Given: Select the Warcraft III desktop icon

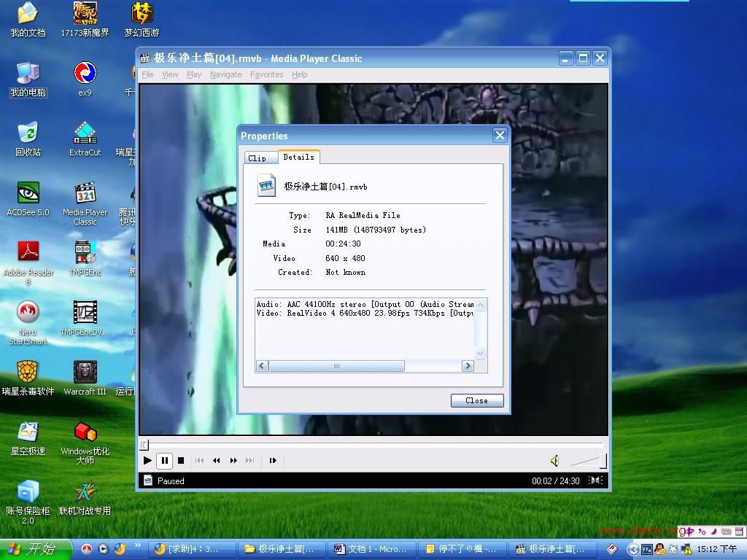Looking at the screenshot, I should click(85, 378).
